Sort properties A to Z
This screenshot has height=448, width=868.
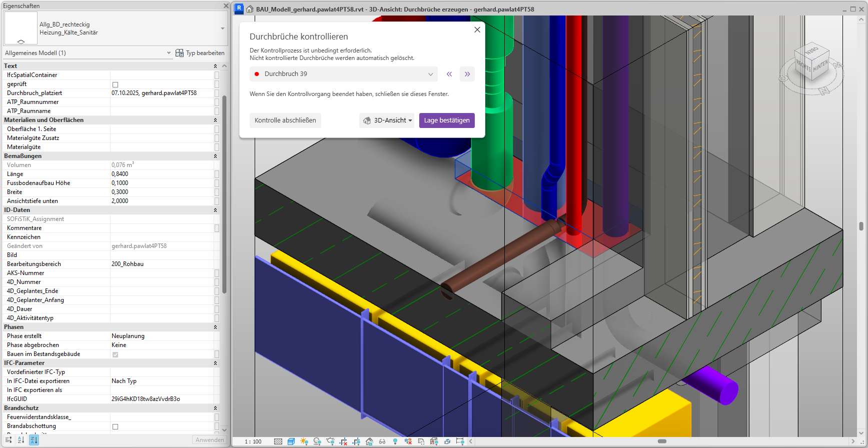(21, 440)
